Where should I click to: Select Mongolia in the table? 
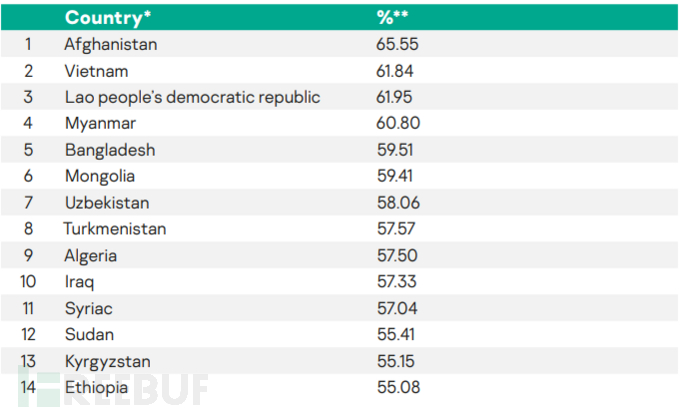pyautogui.click(x=101, y=176)
